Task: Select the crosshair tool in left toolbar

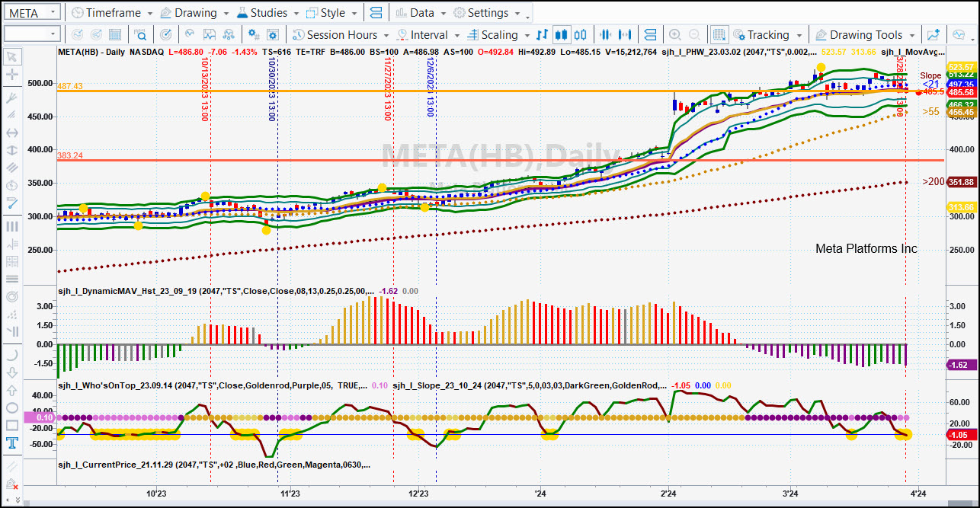Action: coord(12,75)
